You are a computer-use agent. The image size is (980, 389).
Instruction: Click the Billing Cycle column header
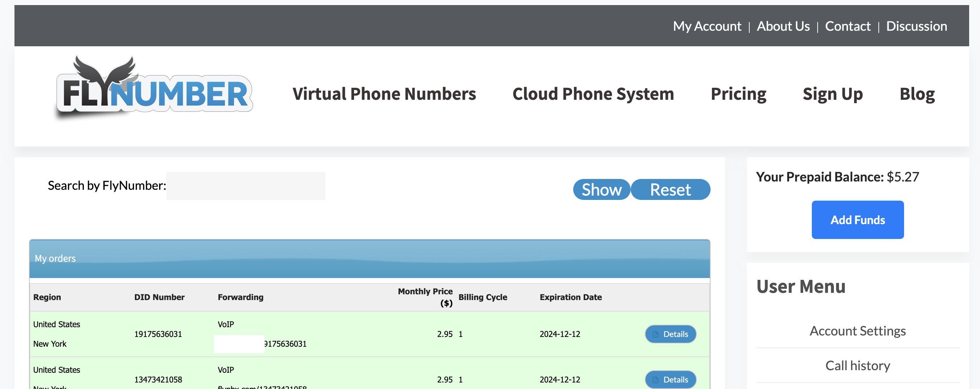[483, 297]
